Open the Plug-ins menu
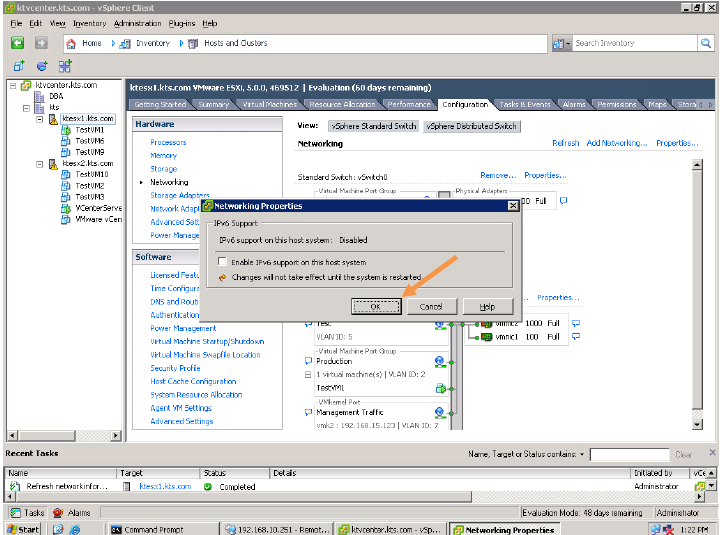The image size is (720, 535). 181,23
